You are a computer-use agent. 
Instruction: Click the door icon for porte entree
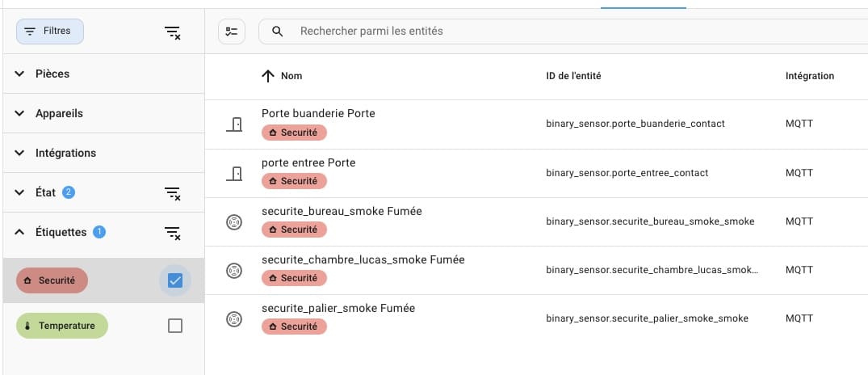pos(234,174)
